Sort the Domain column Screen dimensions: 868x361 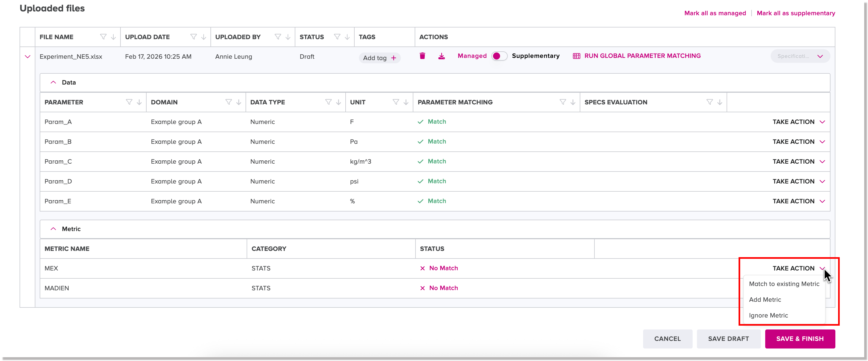[x=239, y=102]
